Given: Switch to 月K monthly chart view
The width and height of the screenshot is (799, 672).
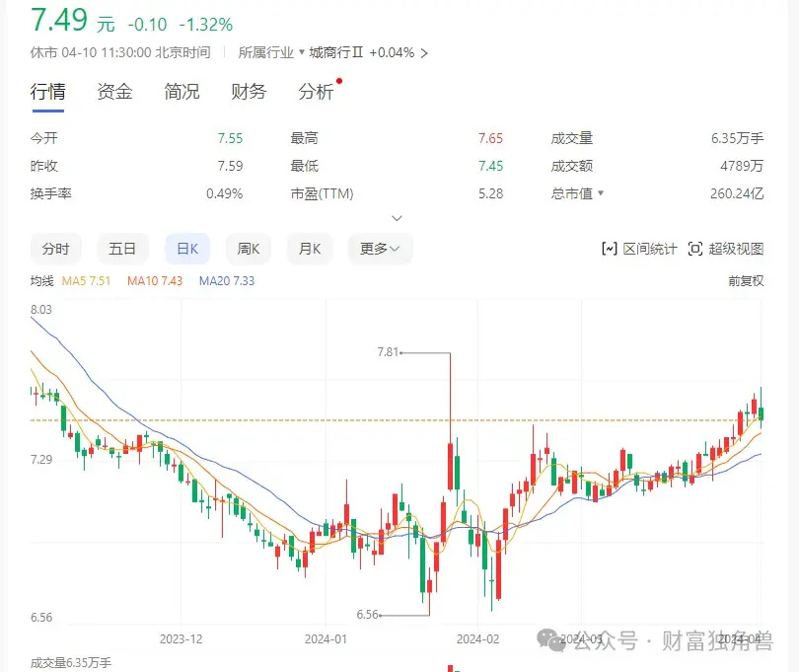Looking at the screenshot, I should pos(310,249).
